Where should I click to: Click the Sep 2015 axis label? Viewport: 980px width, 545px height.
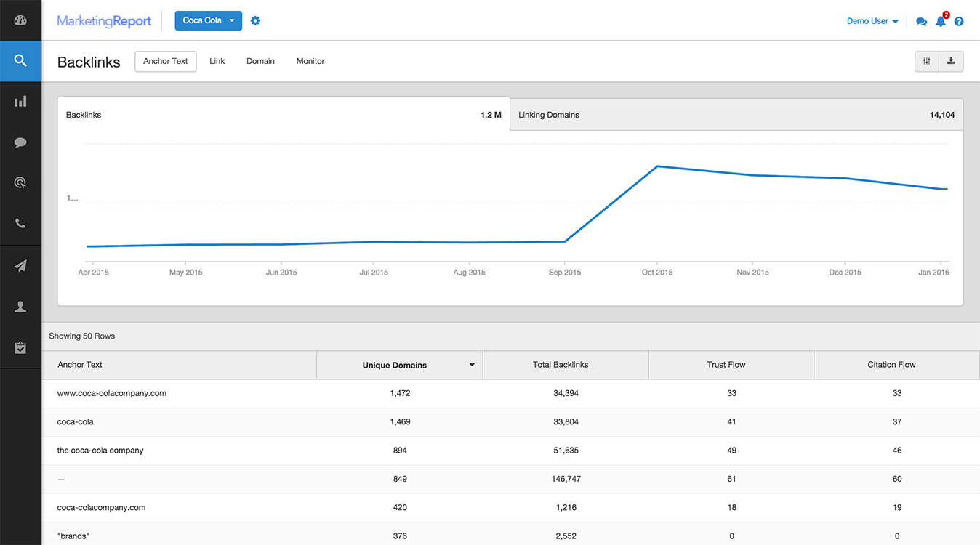click(x=565, y=272)
